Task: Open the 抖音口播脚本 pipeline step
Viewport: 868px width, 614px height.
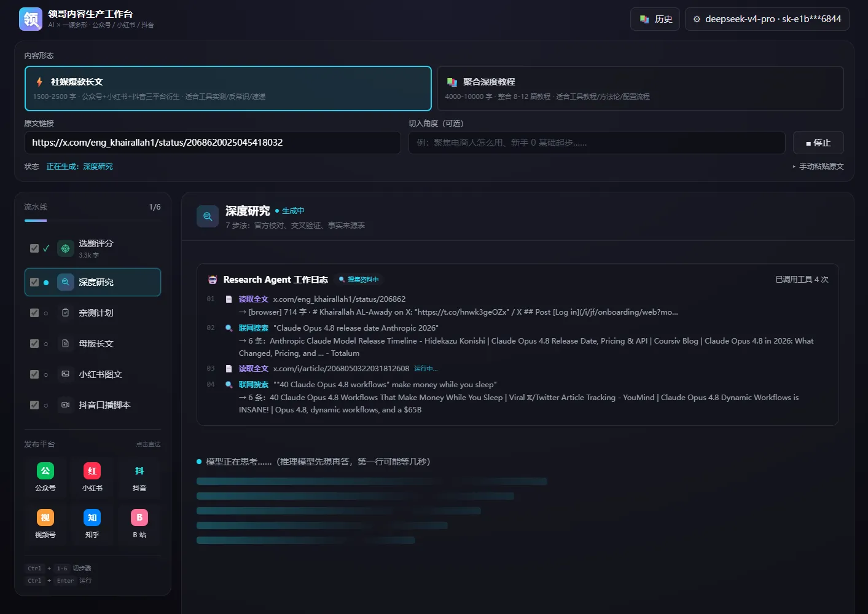Action: (x=93, y=405)
